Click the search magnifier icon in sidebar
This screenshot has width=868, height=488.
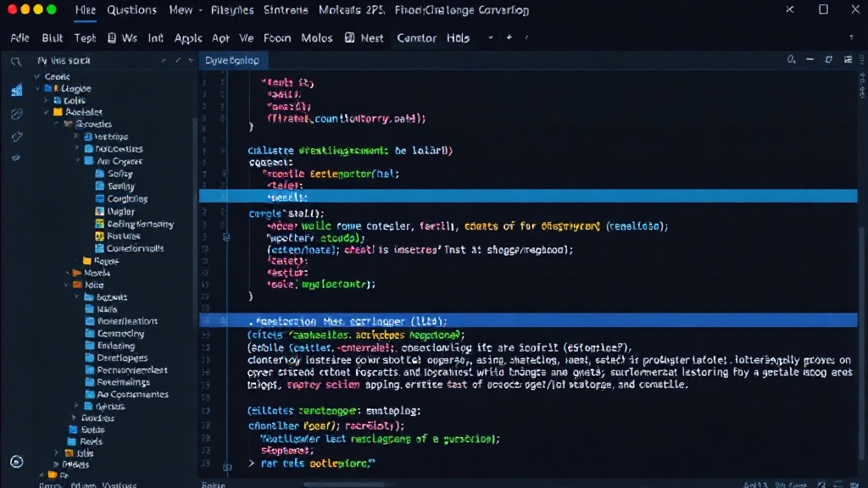tap(16, 62)
